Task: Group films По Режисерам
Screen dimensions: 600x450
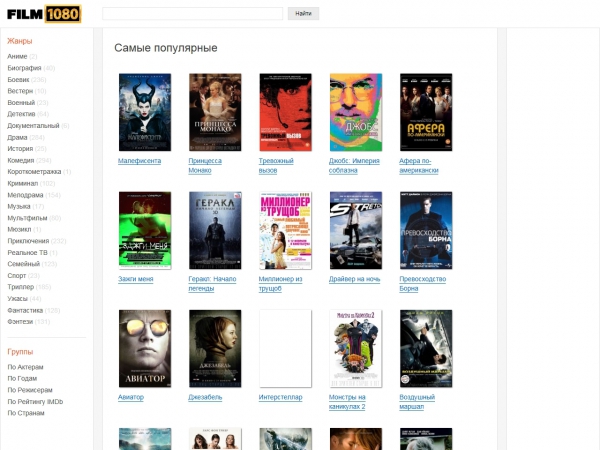Action: click(30, 390)
